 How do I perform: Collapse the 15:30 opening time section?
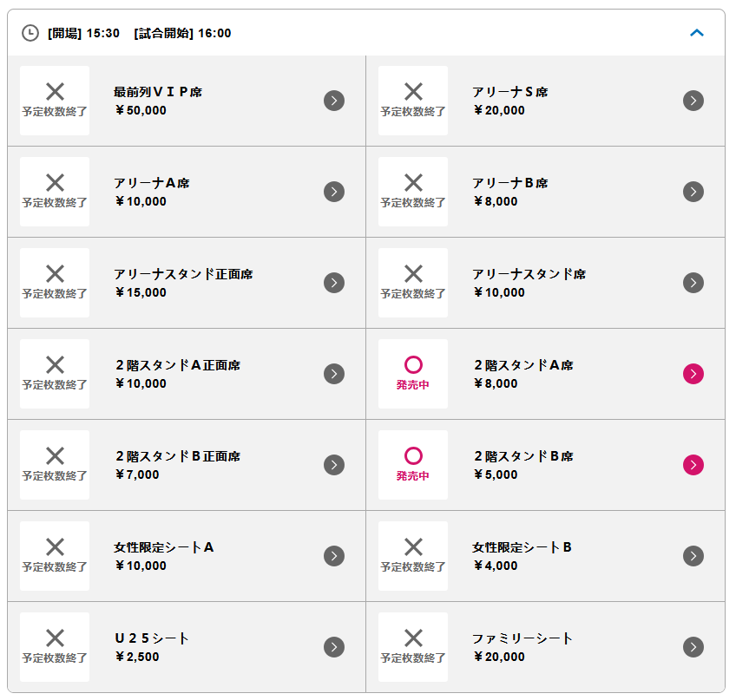click(x=696, y=33)
